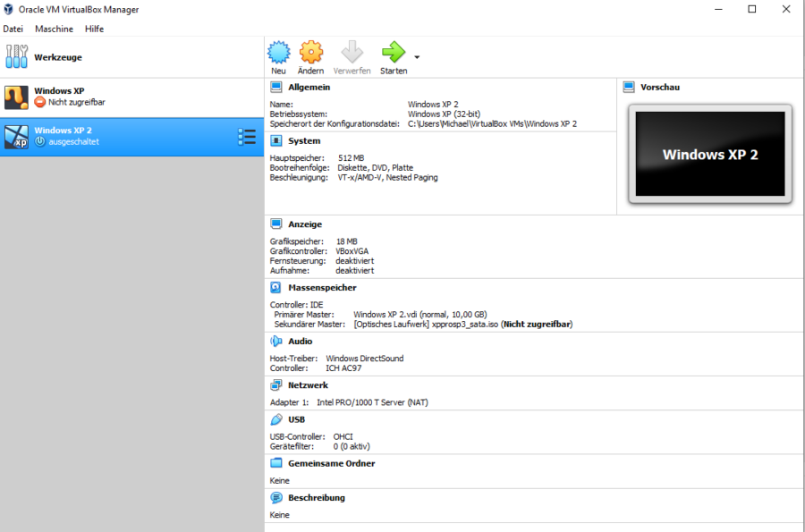Screen dimensions: 805x532
Task: Start the VM with the green Starten arrow
Action: (394, 53)
